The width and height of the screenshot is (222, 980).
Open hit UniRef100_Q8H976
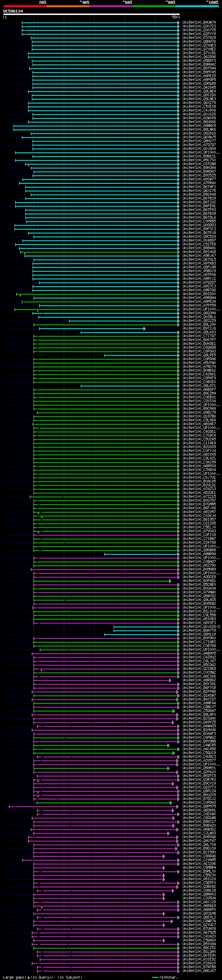click(199, 41)
